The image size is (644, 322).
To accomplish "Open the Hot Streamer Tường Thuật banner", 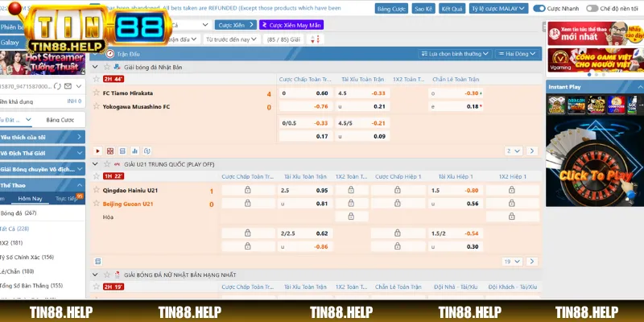I will (x=43, y=63).
